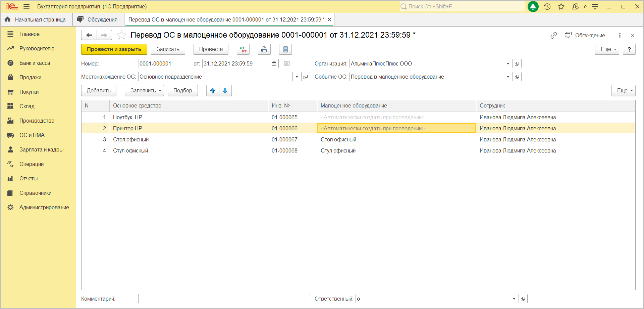This screenshot has height=309, width=644.
Task: Move row down with blue arrow
Action: coord(225,91)
